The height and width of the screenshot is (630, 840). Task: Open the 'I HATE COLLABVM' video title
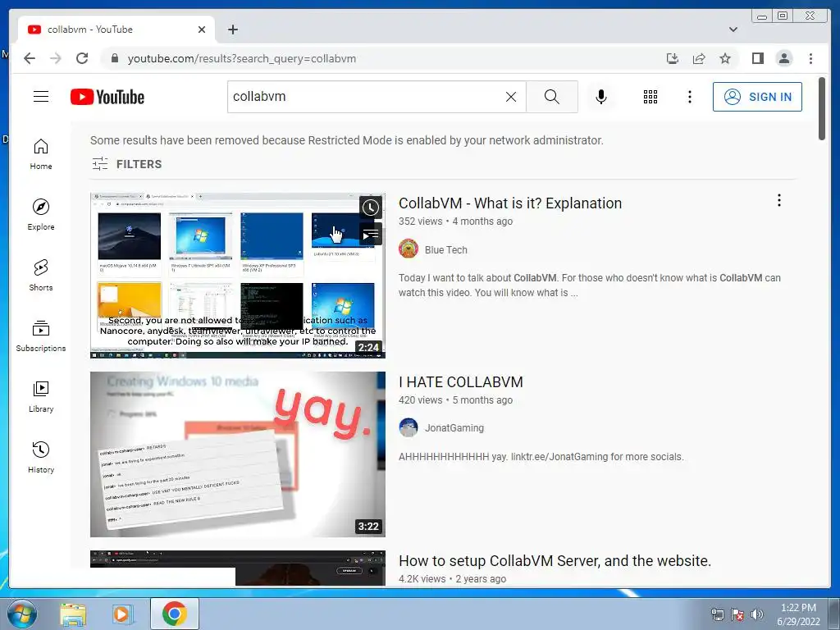tap(461, 382)
